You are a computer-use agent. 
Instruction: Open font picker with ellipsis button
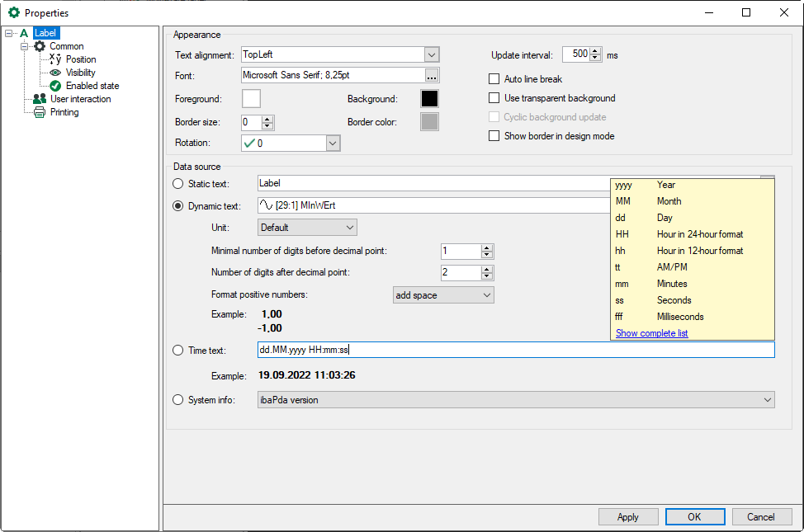coord(432,76)
